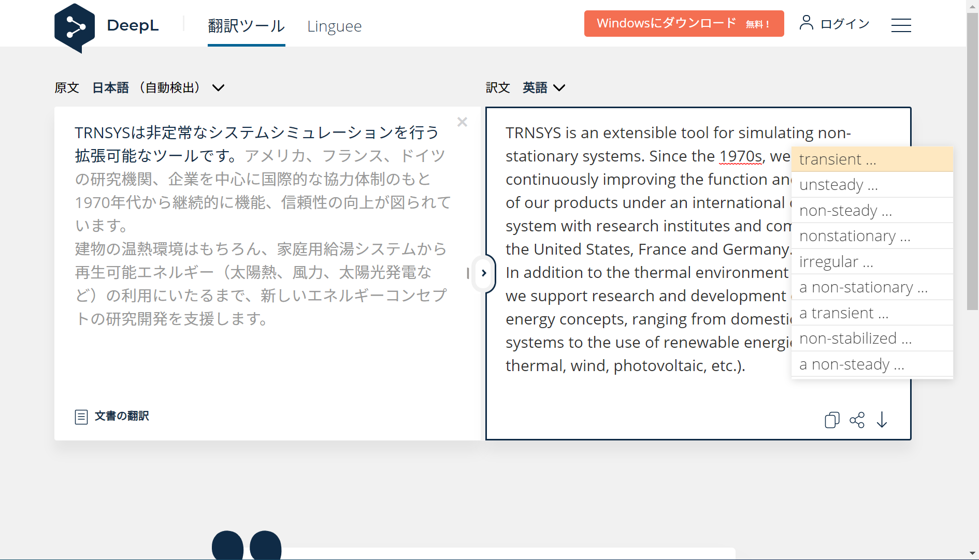The width and height of the screenshot is (979, 560).
Task: Open target language dropdown 英語
Action: (544, 88)
